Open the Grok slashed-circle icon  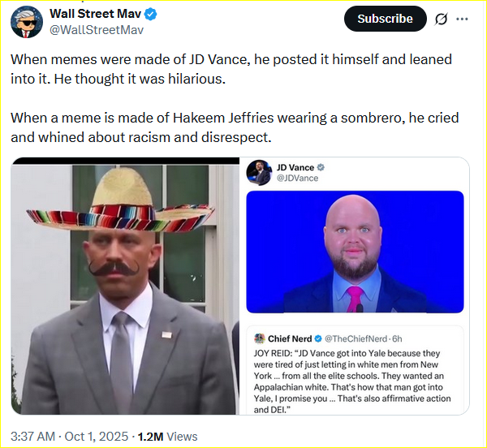[442, 19]
